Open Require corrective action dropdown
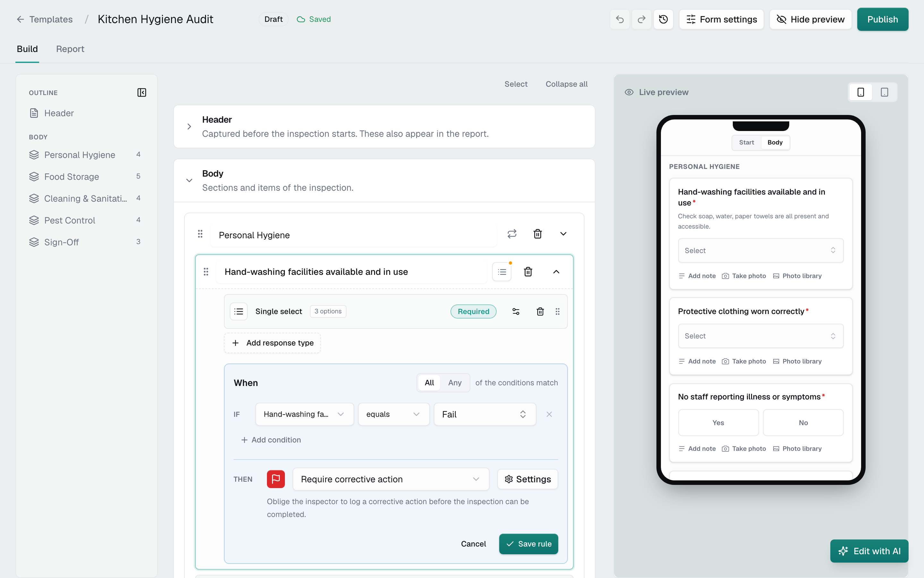 point(390,479)
